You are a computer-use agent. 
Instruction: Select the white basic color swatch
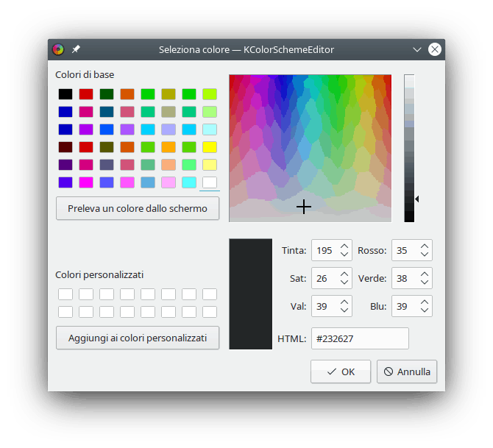[210, 182]
